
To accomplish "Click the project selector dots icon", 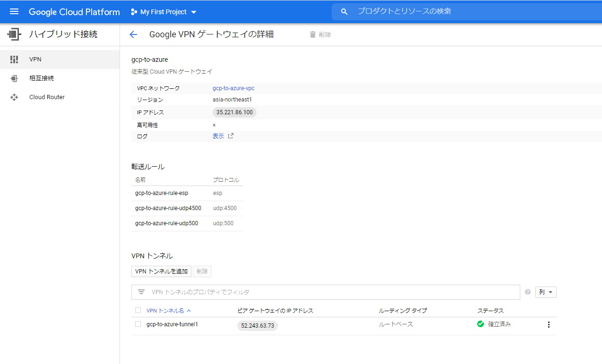I will coord(134,12).
